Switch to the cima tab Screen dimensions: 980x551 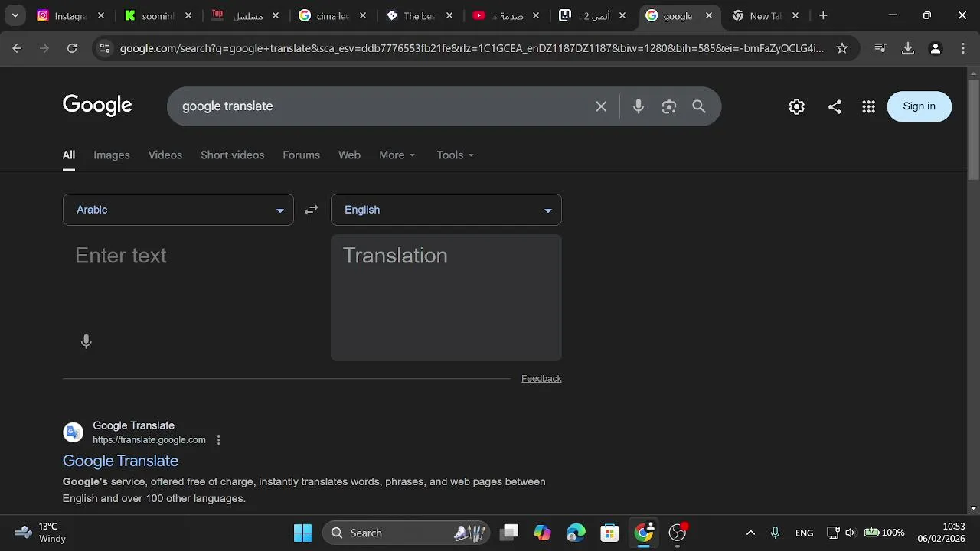[333, 15]
